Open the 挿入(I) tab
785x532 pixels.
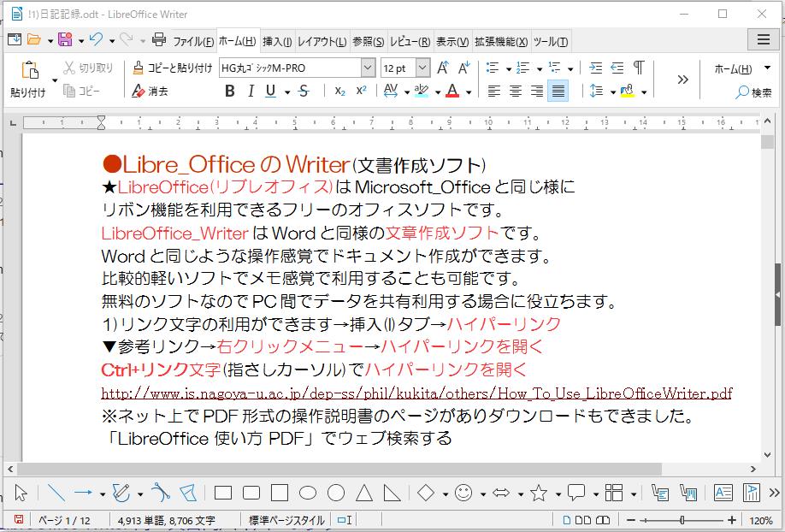click(x=277, y=41)
